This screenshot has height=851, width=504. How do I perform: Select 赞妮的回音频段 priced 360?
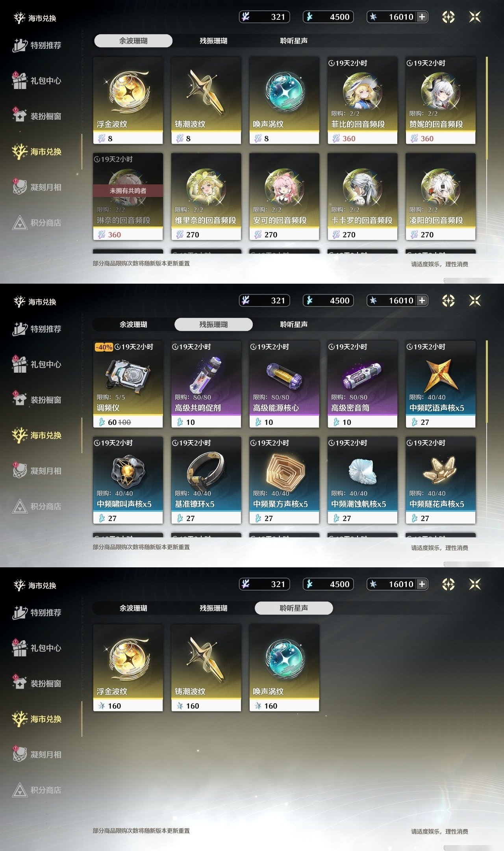point(441,100)
